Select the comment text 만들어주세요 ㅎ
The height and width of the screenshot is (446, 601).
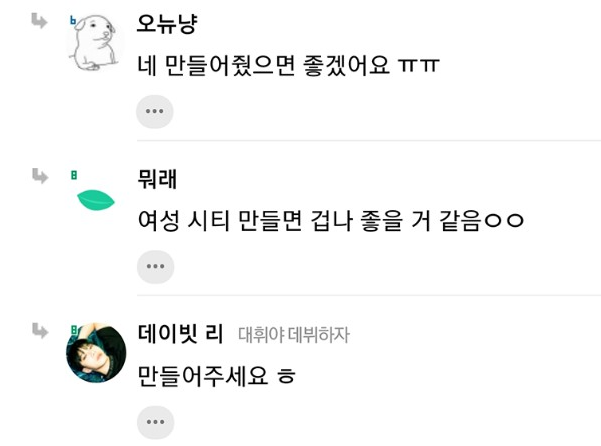pyautogui.click(x=216, y=375)
